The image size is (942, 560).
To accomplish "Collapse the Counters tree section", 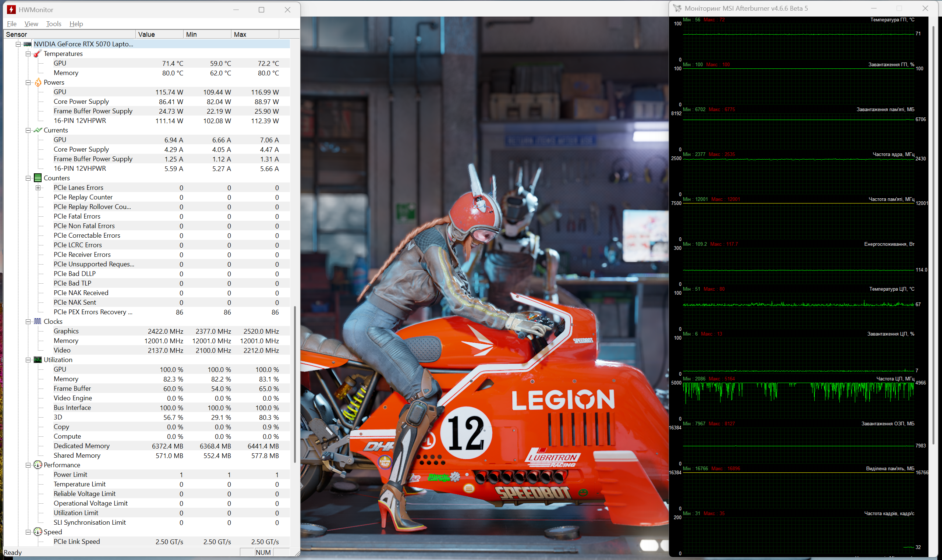I will point(28,178).
